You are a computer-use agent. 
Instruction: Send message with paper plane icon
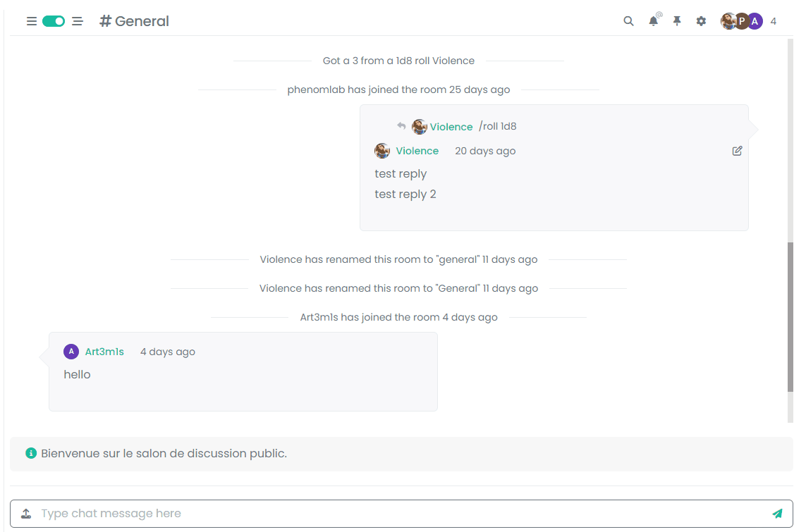point(777,514)
